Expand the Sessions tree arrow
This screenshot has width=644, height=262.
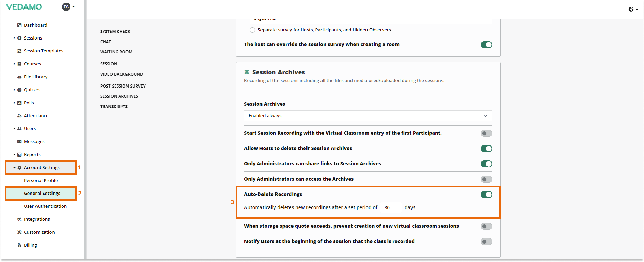click(14, 38)
